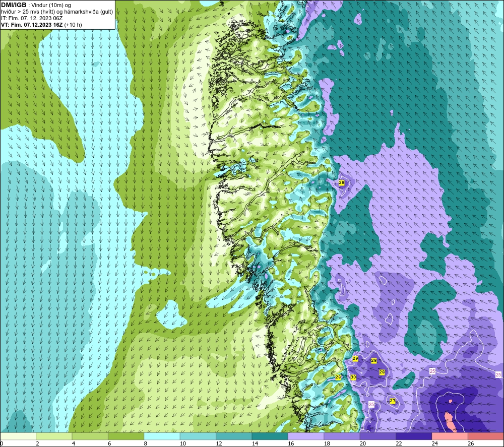Pick the 20–22 m/s violet legend swatch
This screenshot has height=447, width=504.
[378, 436]
